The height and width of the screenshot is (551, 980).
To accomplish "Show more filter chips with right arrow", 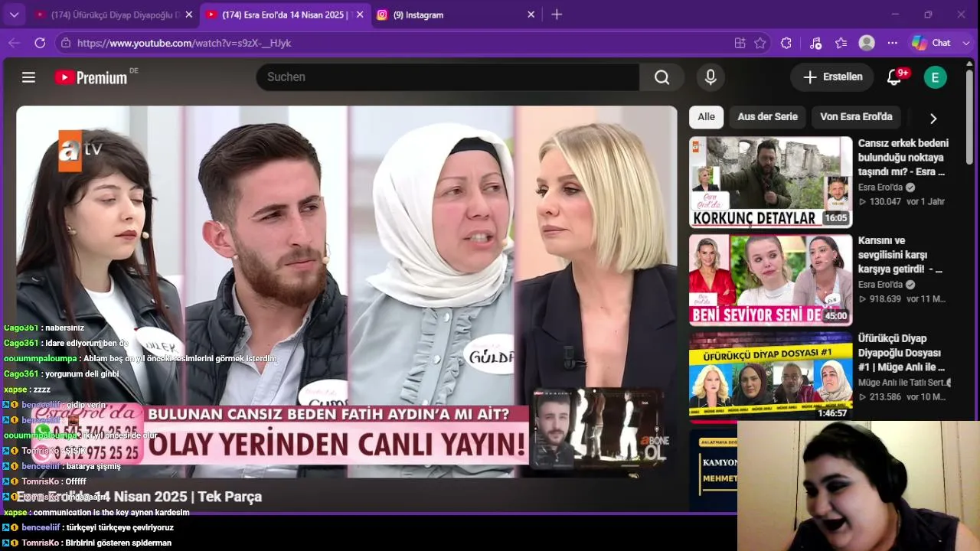I will tap(933, 118).
